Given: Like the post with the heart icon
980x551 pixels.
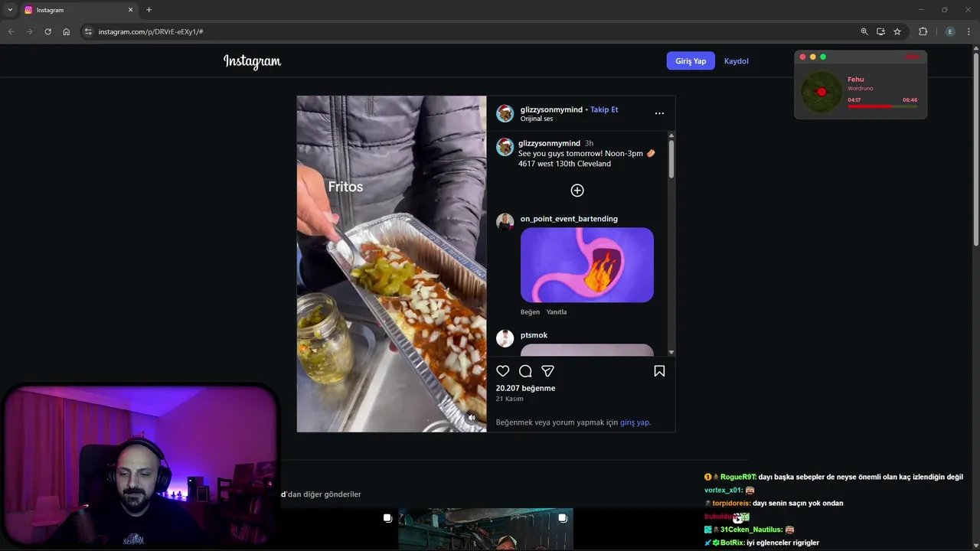Looking at the screenshot, I should (x=502, y=371).
